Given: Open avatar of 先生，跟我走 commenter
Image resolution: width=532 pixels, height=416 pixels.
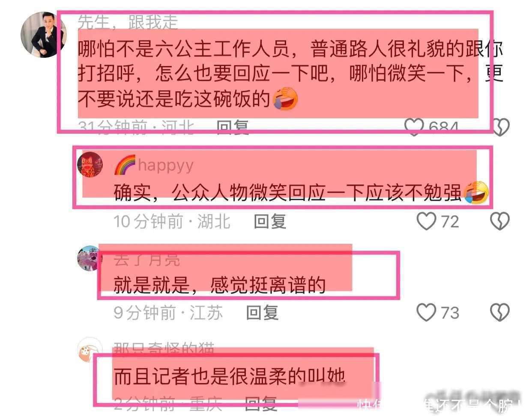Looking at the screenshot, I should pyautogui.click(x=43, y=35).
